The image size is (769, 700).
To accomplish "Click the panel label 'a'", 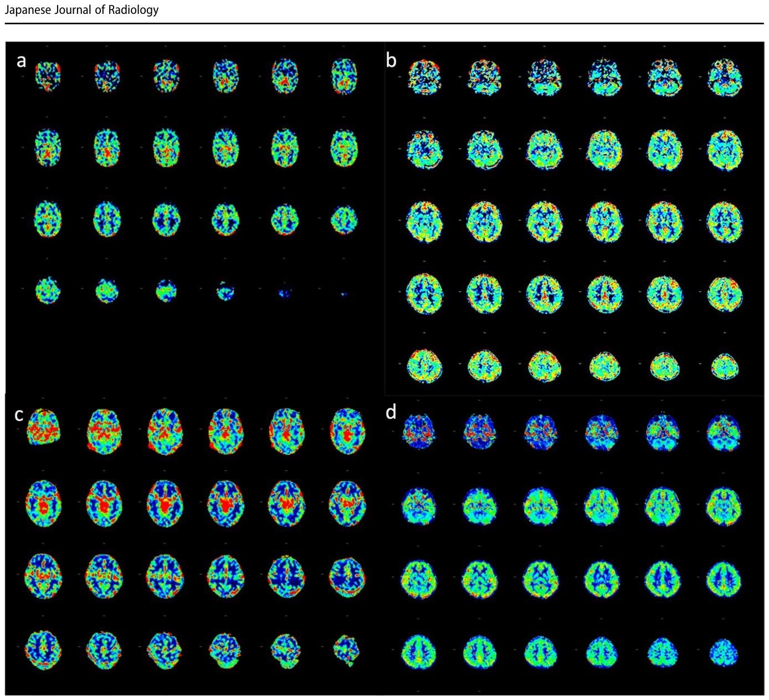I will point(21,60).
